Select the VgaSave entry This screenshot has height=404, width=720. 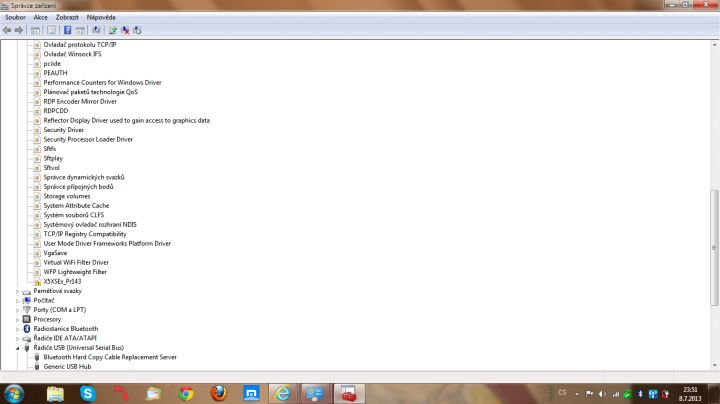[55, 253]
